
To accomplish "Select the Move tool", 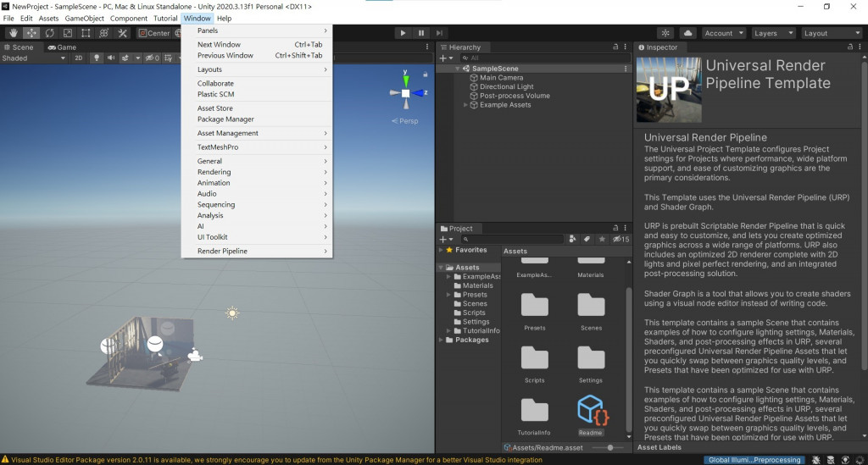I will click(x=31, y=33).
